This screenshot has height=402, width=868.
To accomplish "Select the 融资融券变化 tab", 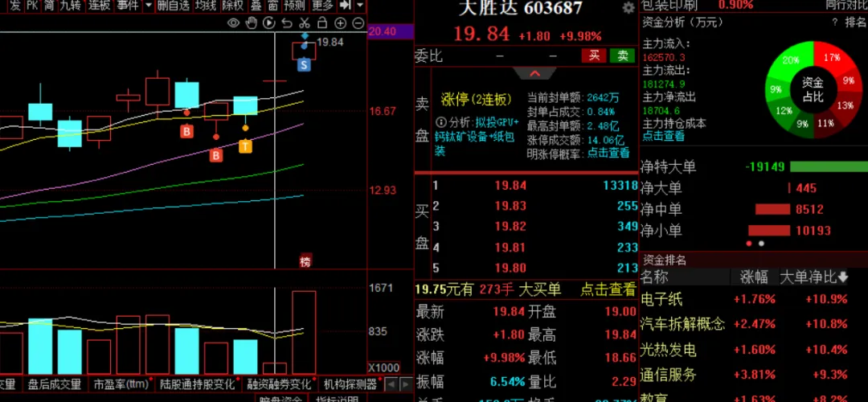I will point(280,384).
